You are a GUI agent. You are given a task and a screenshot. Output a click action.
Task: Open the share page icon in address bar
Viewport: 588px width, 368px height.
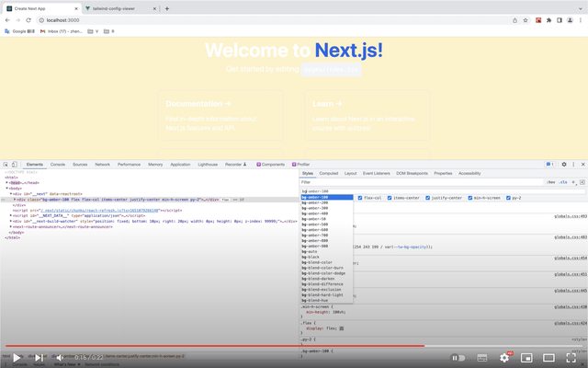514,20
